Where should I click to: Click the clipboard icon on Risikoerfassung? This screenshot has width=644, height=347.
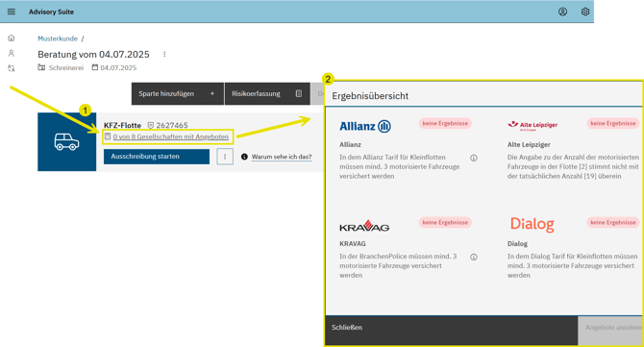coord(299,93)
